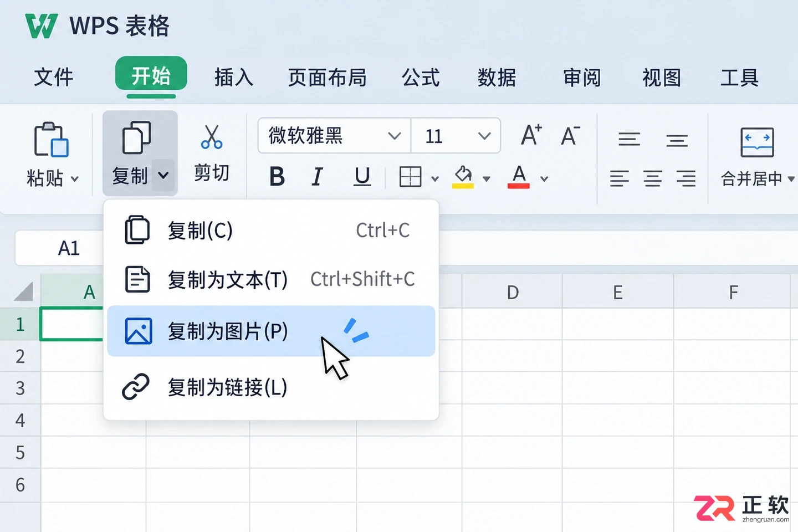Image resolution: width=798 pixels, height=532 pixels.
Task: Increase font size with A+ icon
Action: coord(531,135)
